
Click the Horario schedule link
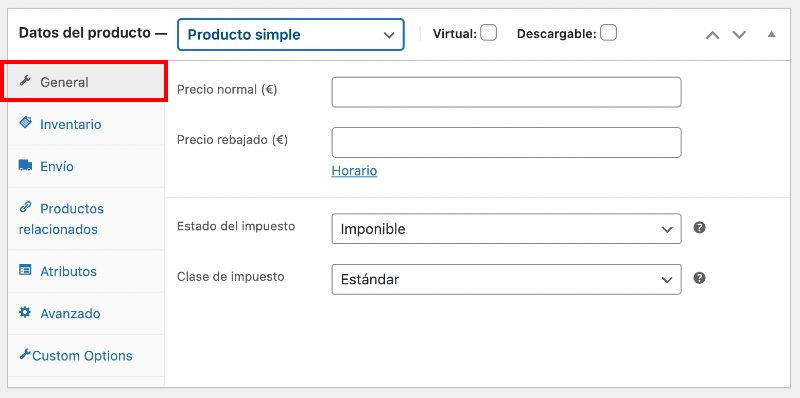[x=354, y=170]
